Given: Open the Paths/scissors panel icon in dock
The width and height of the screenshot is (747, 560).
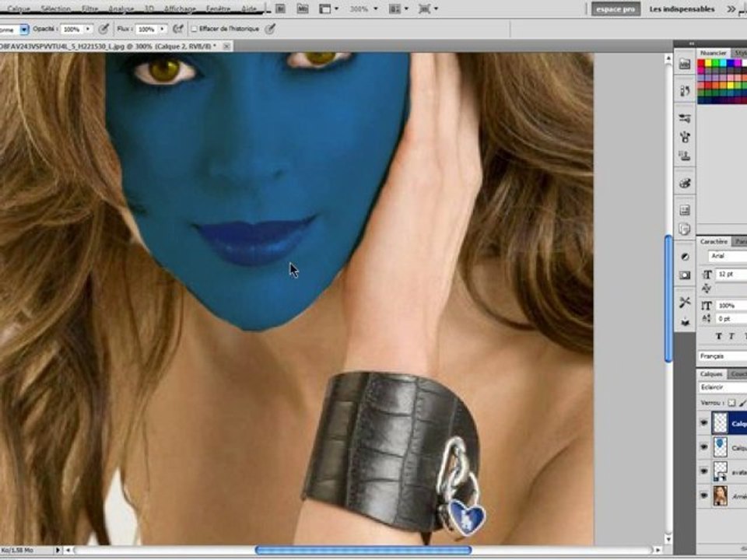Looking at the screenshot, I should click(x=685, y=302).
